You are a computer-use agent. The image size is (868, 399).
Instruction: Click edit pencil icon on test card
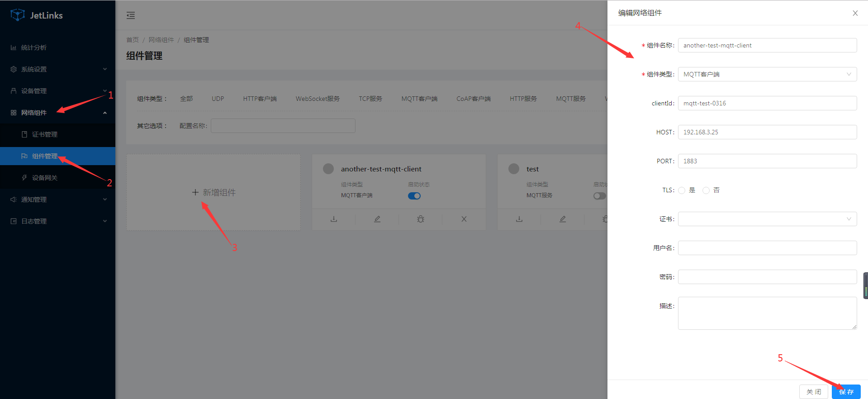point(563,219)
